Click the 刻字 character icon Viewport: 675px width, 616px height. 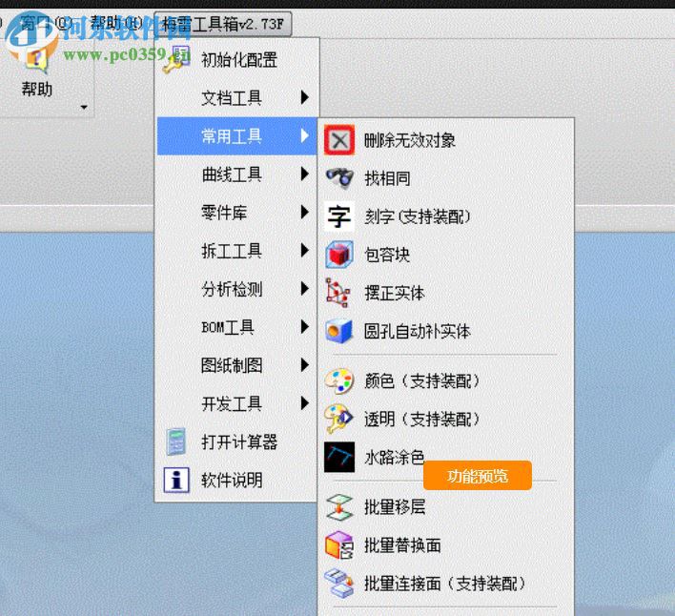pyautogui.click(x=339, y=216)
